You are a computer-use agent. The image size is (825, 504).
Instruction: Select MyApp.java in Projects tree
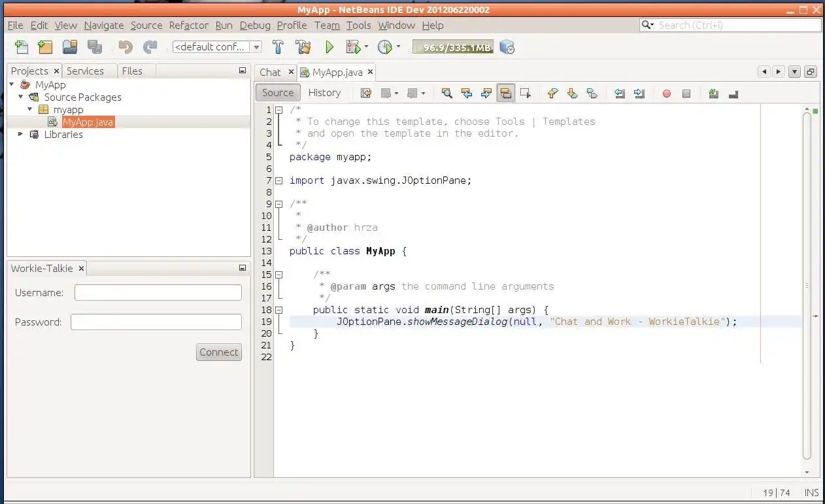88,122
